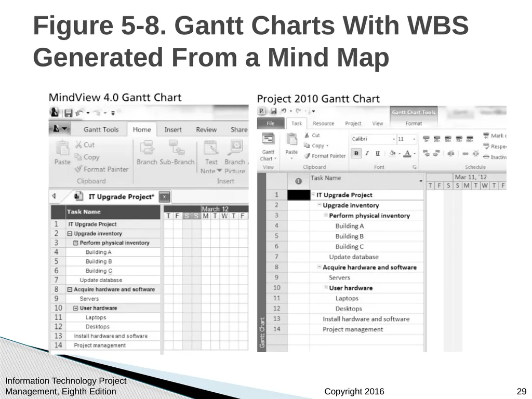Insert a Sub-Branch in MindView
Screen dimensions: 532x399
click(x=177, y=153)
